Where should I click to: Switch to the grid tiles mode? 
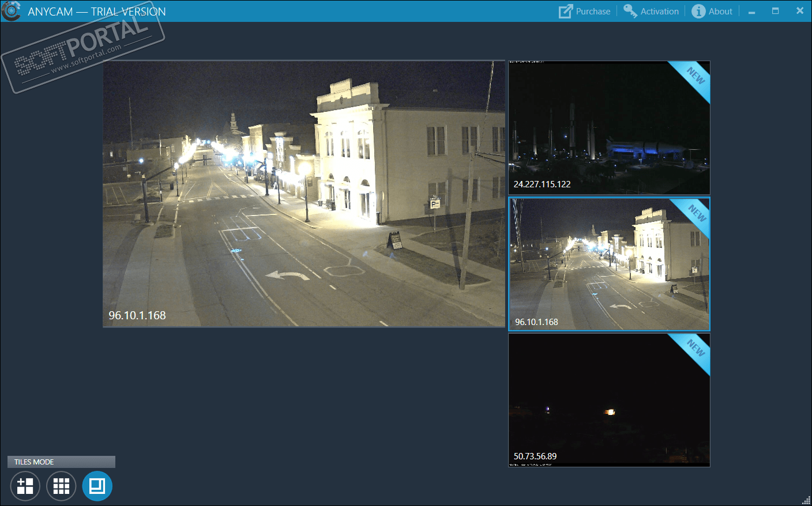click(x=61, y=486)
